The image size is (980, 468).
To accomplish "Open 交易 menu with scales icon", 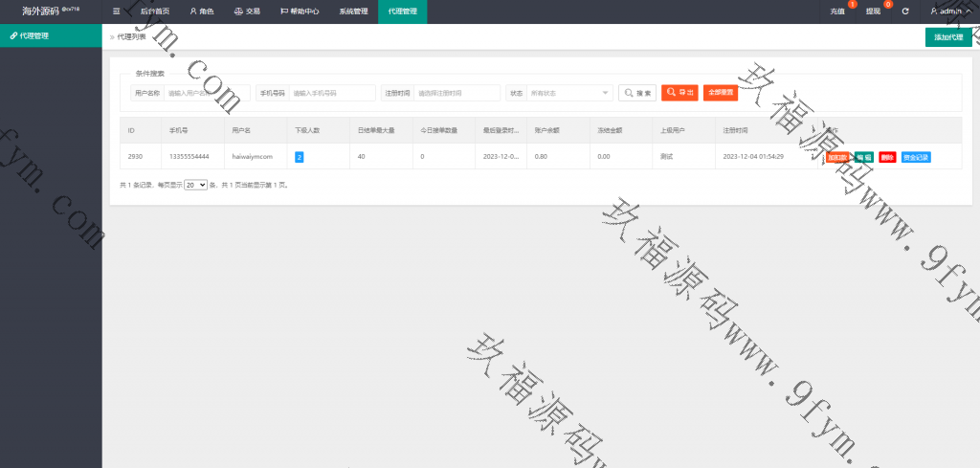I will click(247, 11).
